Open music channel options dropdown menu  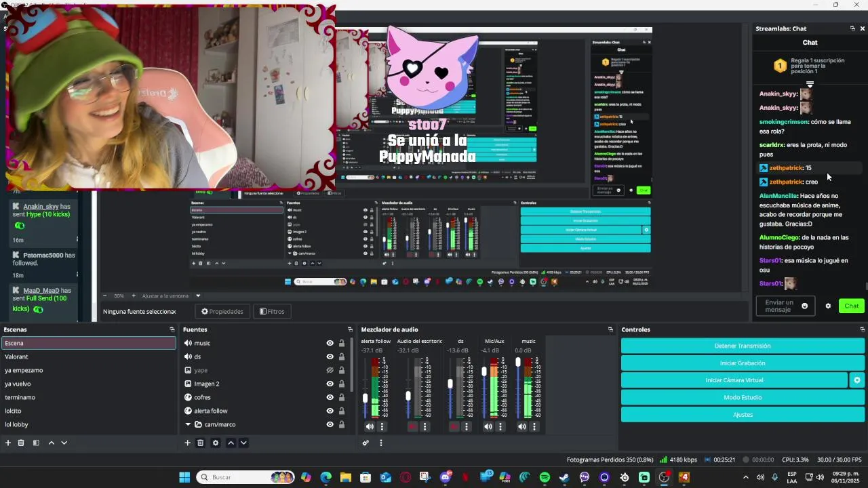point(534,426)
